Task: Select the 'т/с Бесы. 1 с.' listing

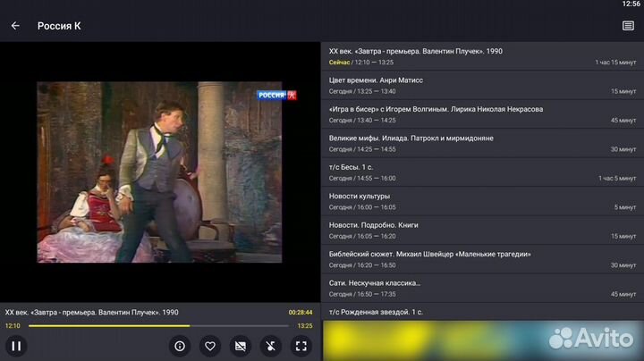Action: click(482, 172)
